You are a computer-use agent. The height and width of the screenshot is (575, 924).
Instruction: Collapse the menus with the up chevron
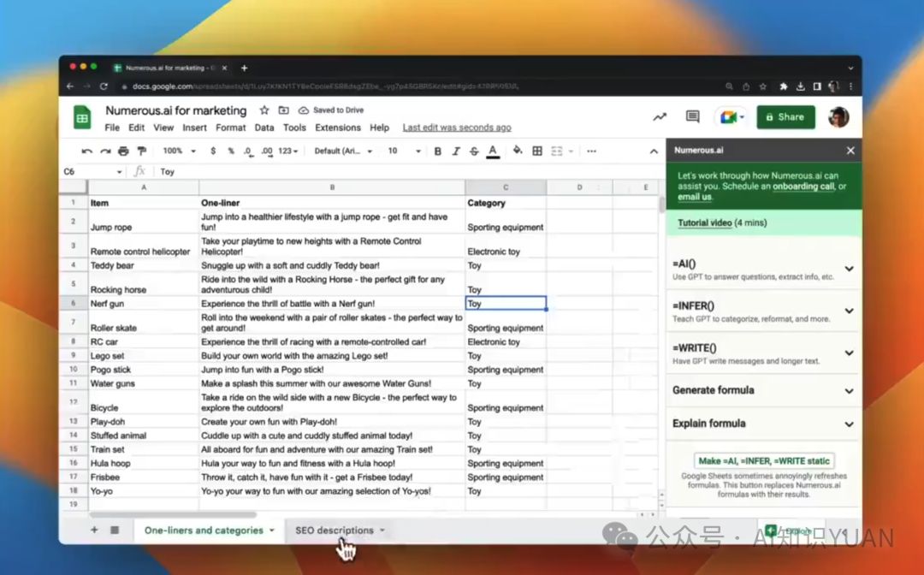click(654, 151)
